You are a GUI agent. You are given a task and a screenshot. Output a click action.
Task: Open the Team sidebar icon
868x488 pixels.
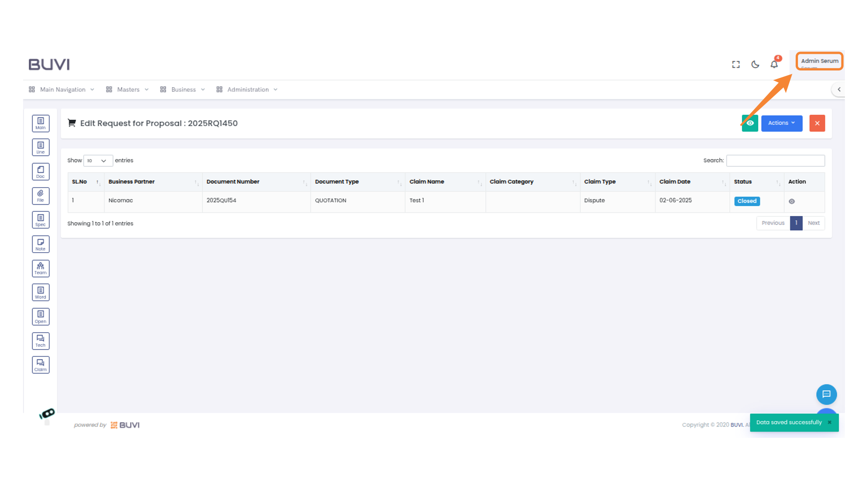point(41,268)
